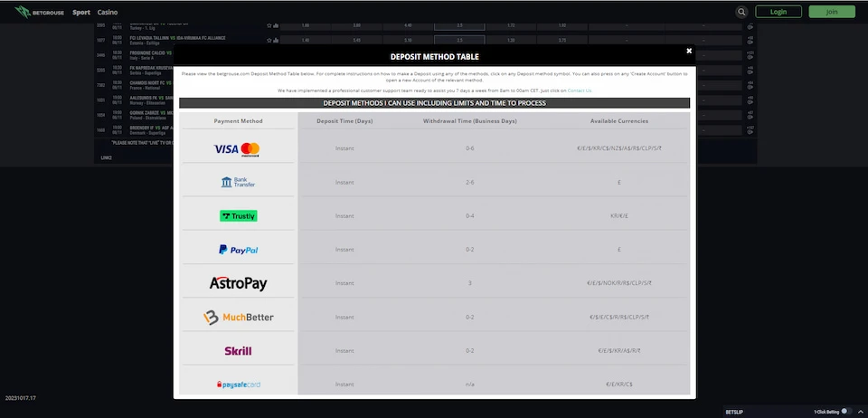Click Trustly currencies KR/€/£
The image size is (868, 418).
pyautogui.click(x=618, y=216)
